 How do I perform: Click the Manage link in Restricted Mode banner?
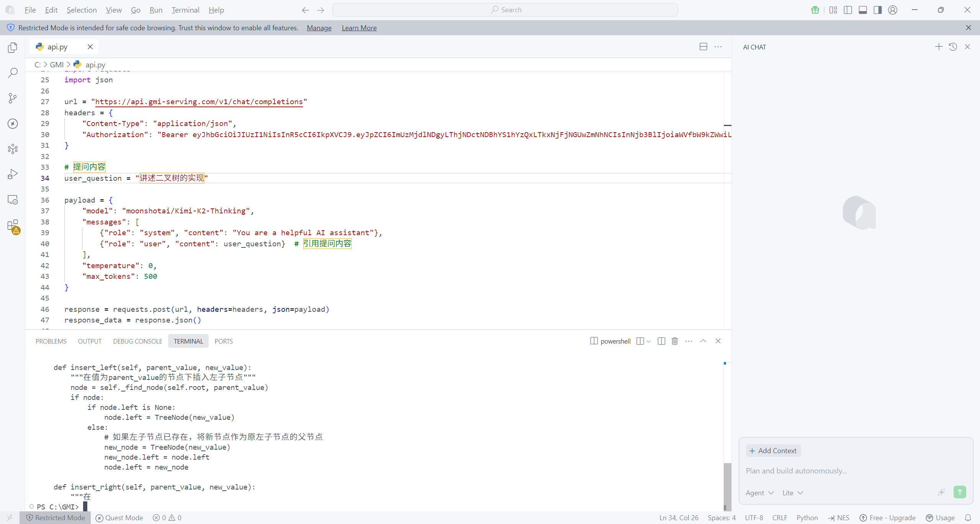(x=319, y=28)
